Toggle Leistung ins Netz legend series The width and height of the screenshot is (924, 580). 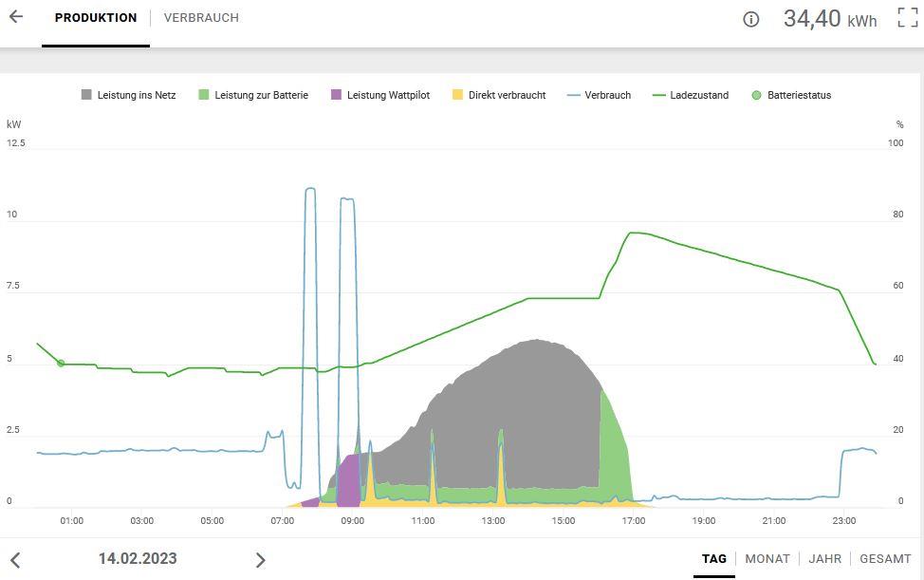point(128,95)
